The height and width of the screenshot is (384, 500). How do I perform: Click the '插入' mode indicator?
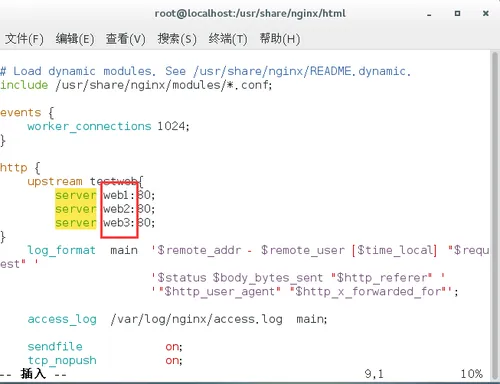tap(33, 374)
